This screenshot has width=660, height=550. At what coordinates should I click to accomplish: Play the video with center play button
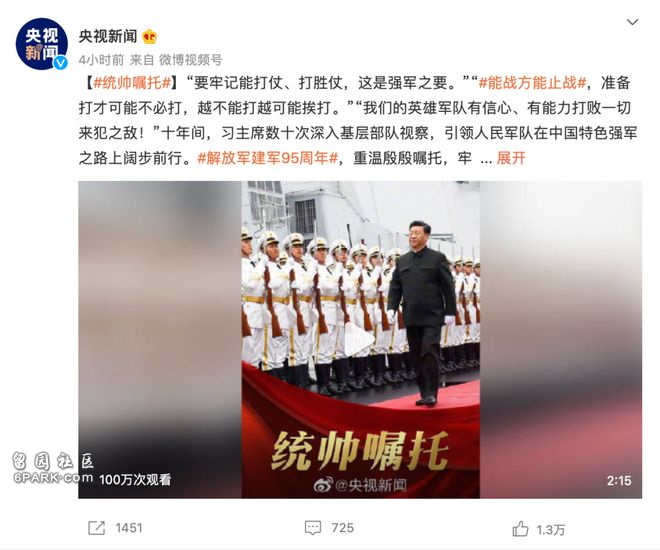pos(359,339)
